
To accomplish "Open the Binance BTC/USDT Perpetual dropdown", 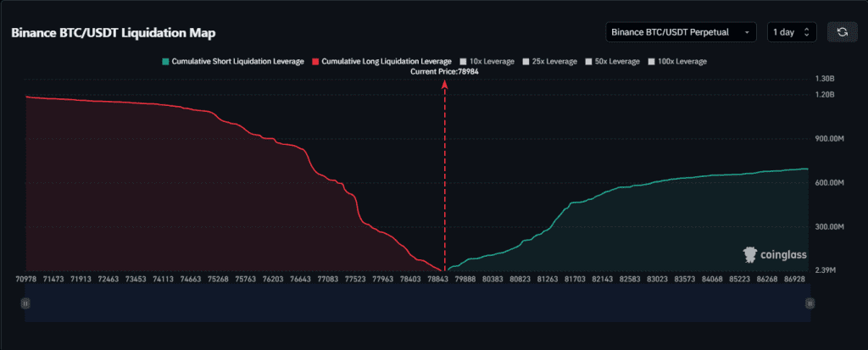I will click(x=681, y=32).
